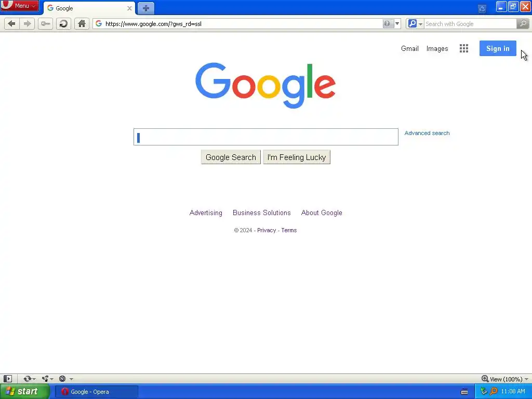Open Business Solutions link
This screenshot has width=532, height=399.
click(262, 212)
